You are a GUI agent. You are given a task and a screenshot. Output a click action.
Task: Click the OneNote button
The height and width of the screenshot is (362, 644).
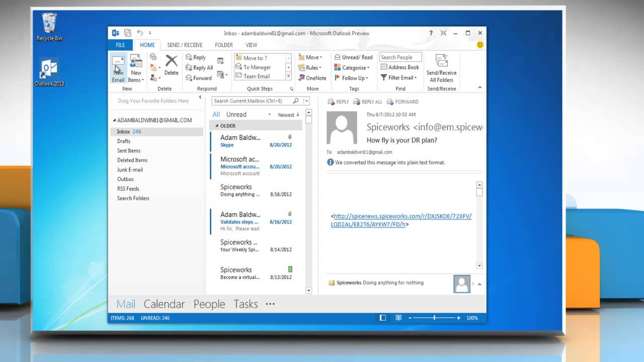(312, 78)
